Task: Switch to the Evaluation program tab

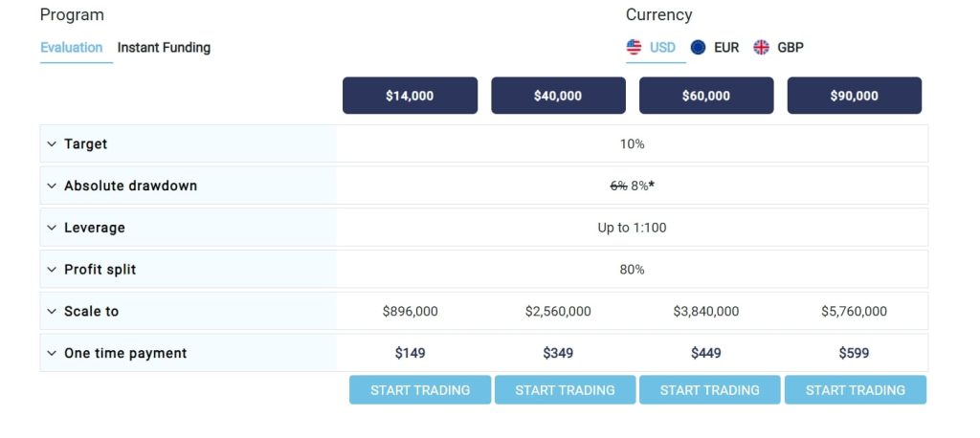Action: click(71, 48)
